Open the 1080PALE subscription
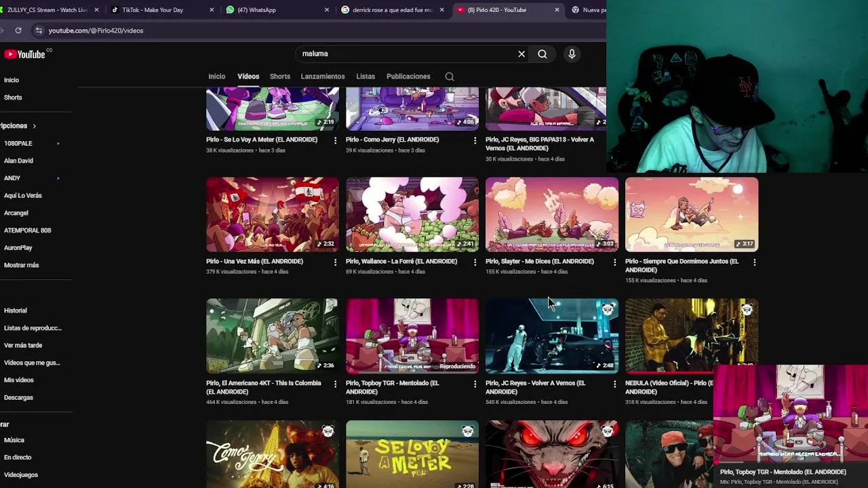This screenshot has width=868, height=488. [x=18, y=144]
